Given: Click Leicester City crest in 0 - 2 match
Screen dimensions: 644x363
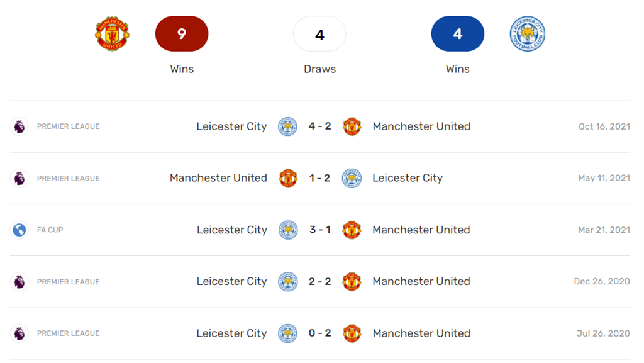Looking at the screenshot, I should click(x=288, y=333).
